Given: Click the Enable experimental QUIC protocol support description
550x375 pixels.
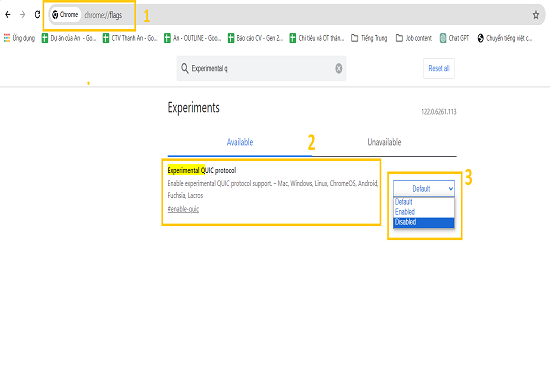Looking at the screenshot, I should coord(273,189).
